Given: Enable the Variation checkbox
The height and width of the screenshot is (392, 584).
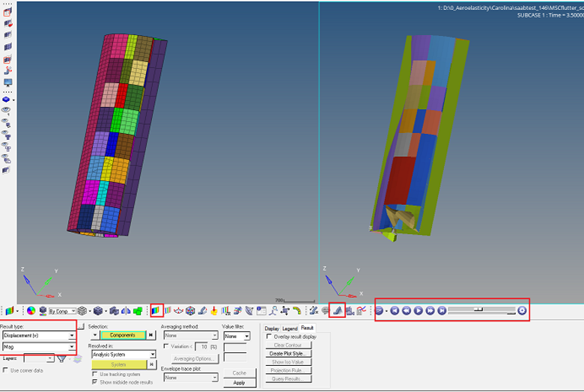Looking at the screenshot, I should coord(165,346).
